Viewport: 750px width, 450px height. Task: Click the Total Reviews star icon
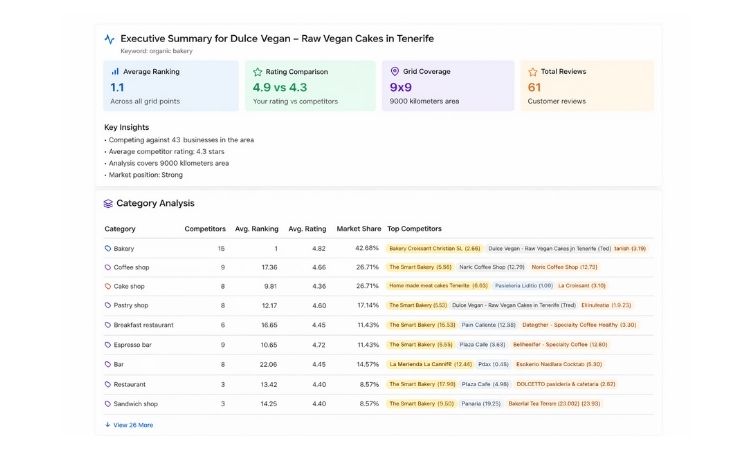coord(532,72)
